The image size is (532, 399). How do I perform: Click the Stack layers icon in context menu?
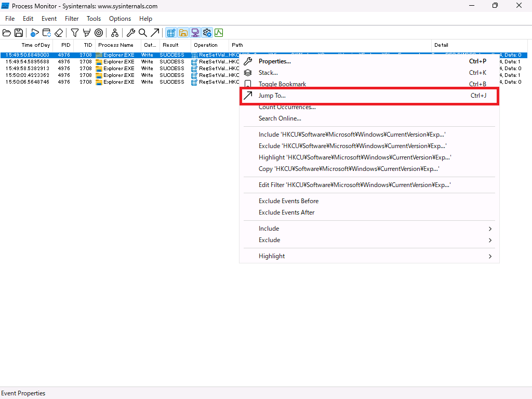[x=248, y=73]
